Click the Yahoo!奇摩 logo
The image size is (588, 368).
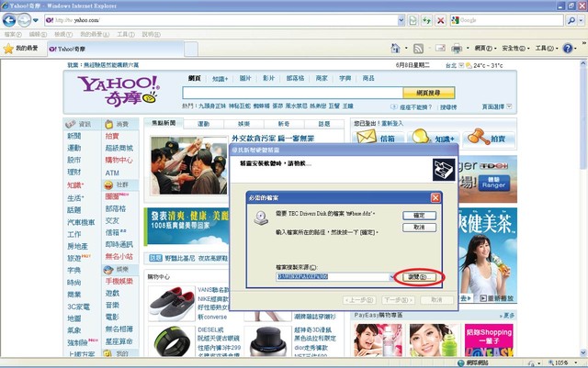point(119,91)
